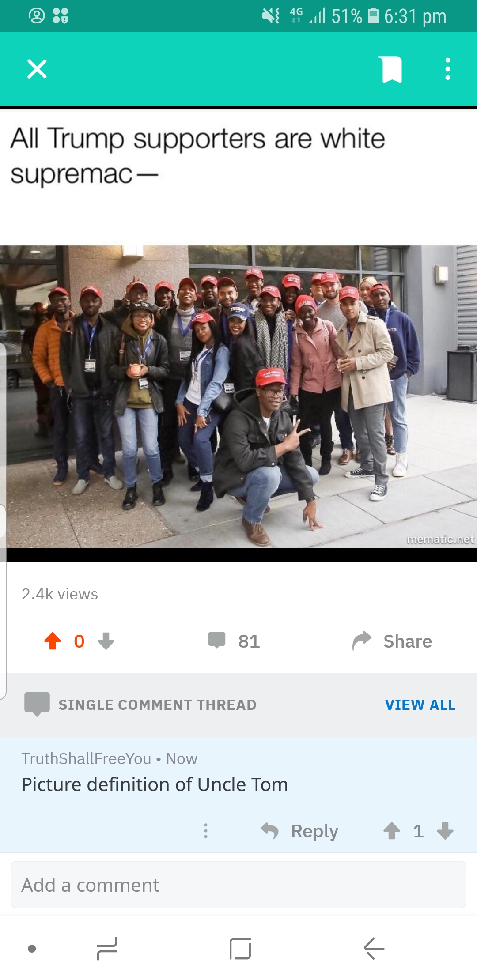Open TruthShallFreeYou user profile
Image resolution: width=477 pixels, height=980 pixels.
tap(87, 758)
